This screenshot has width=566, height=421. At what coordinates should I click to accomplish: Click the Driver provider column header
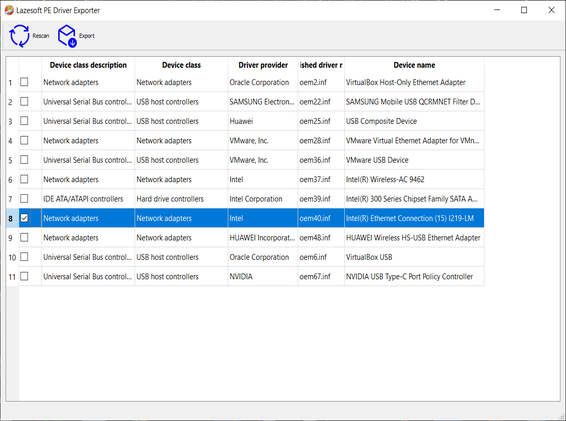tap(263, 65)
